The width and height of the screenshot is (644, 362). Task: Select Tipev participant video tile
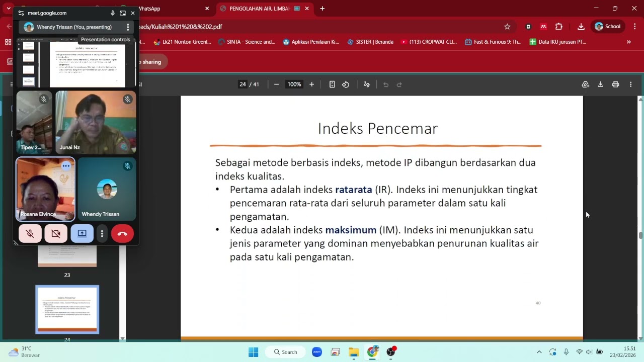[34, 122]
